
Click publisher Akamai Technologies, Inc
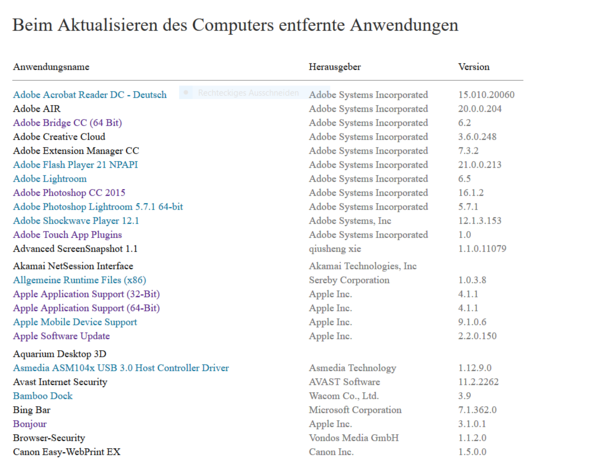point(363,266)
